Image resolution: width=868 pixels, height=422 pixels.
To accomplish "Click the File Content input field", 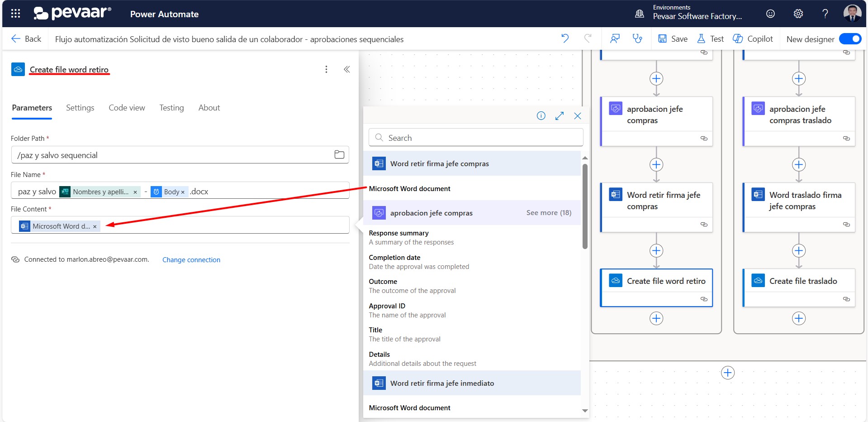I will (x=180, y=225).
